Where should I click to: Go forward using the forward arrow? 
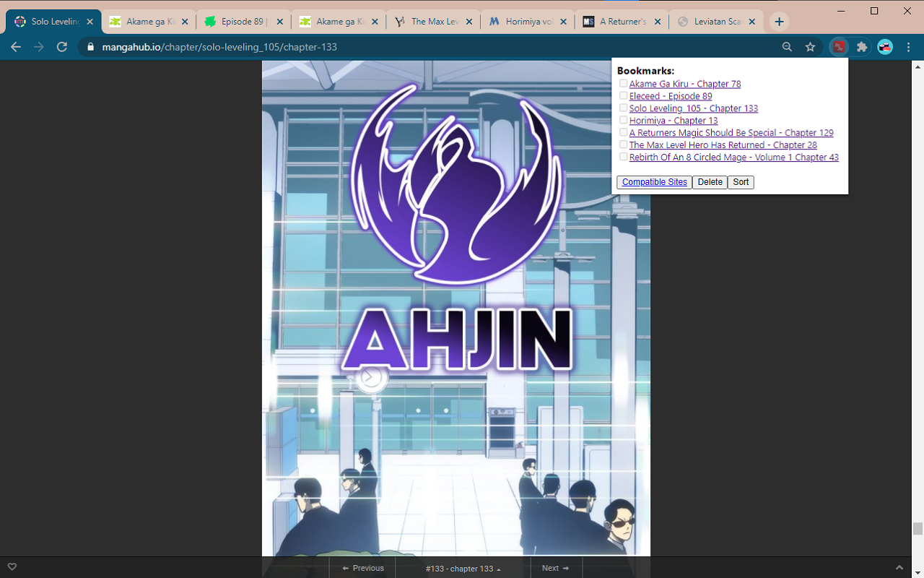coord(39,47)
